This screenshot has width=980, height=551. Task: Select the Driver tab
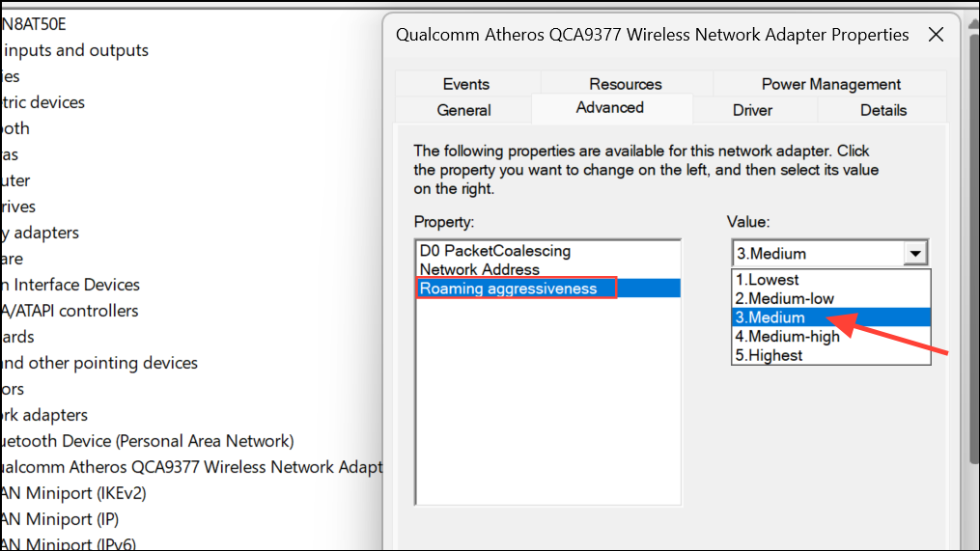click(752, 110)
